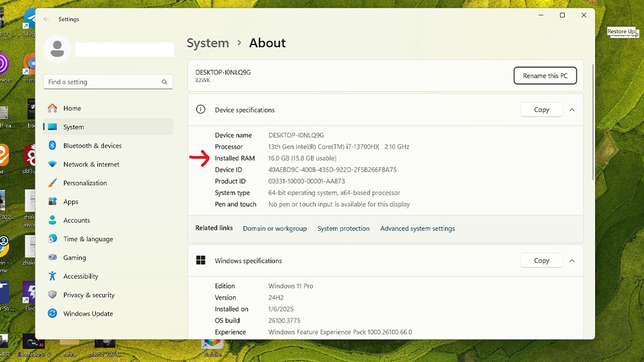Open Privacy & security settings
The width and height of the screenshot is (644, 362).
click(x=108, y=294)
